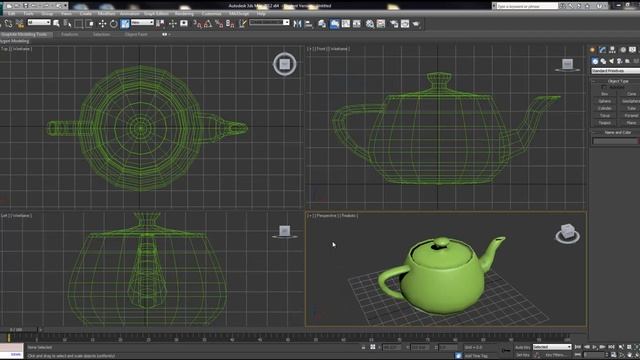Click the Cylinder primitive button
The height and width of the screenshot is (360, 640).
(x=604, y=109)
